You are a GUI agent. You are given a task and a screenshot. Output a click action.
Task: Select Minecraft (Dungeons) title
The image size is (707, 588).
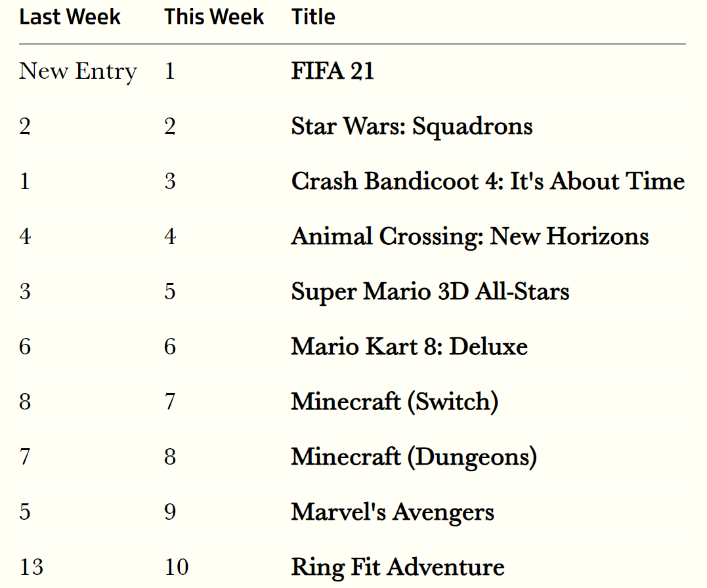(x=414, y=457)
